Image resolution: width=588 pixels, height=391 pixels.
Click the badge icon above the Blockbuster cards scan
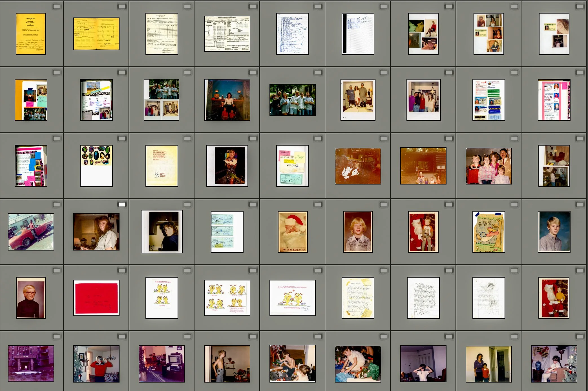(514, 73)
